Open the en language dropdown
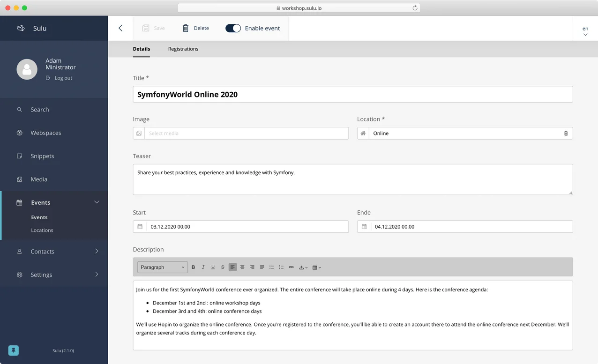Screen dimensions: 598x364 (585, 31)
